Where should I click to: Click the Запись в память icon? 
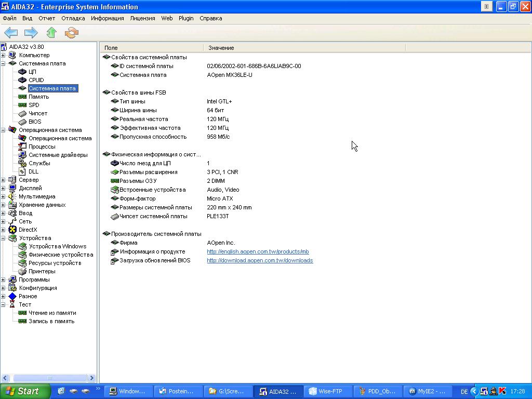pos(22,321)
